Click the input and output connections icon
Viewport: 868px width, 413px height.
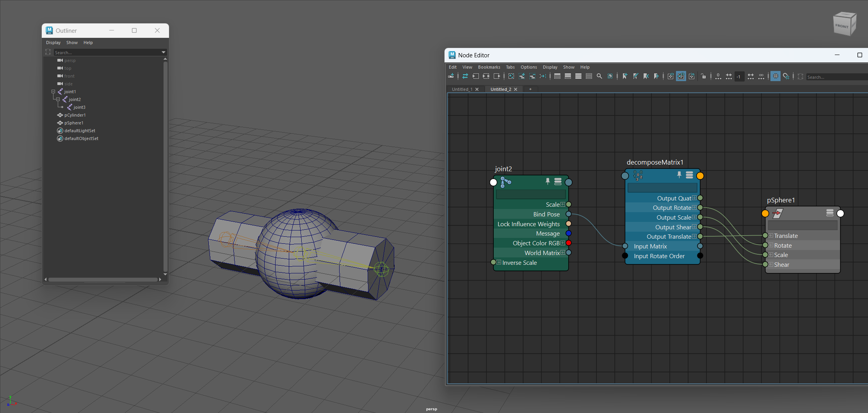pos(486,76)
